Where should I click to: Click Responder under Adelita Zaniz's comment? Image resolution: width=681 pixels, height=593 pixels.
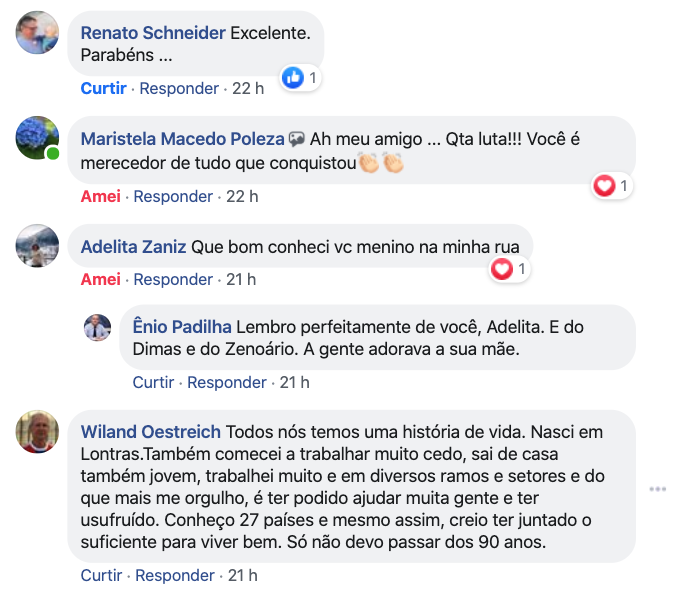(x=173, y=279)
